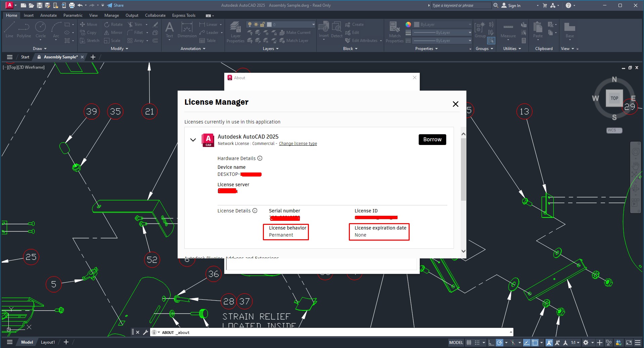Expand the Layers panel dropdown
The width and height of the screenshot is (644, 348).
(x=271, y=49)
